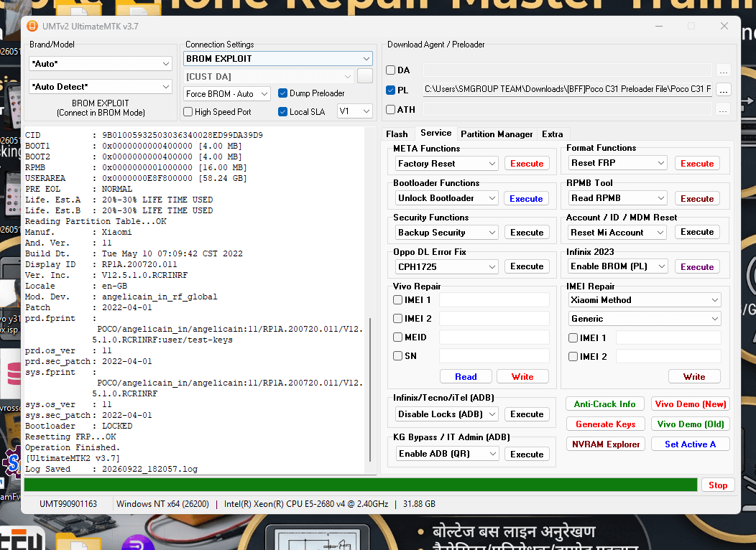Click the UMTv2 orange app icon in title bar
This screenshot has height=550, width=756.
tap(32, 26)
